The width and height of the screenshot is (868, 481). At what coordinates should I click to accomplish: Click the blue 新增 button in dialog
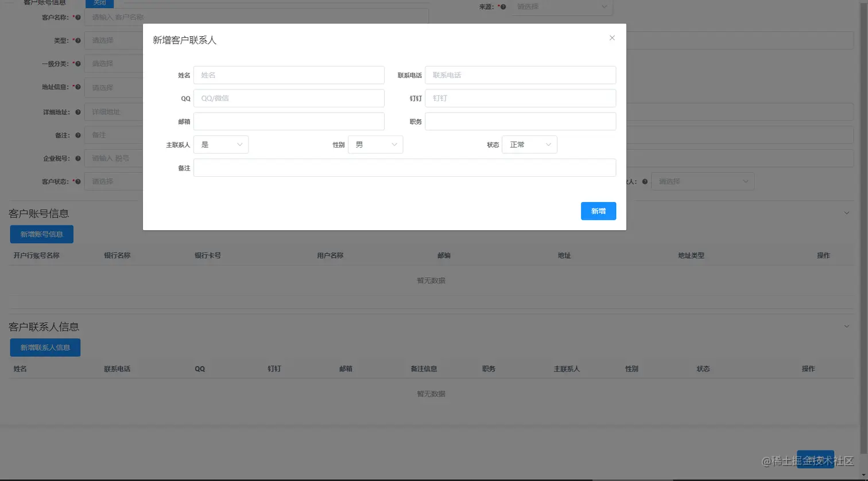tap(598, 211)
